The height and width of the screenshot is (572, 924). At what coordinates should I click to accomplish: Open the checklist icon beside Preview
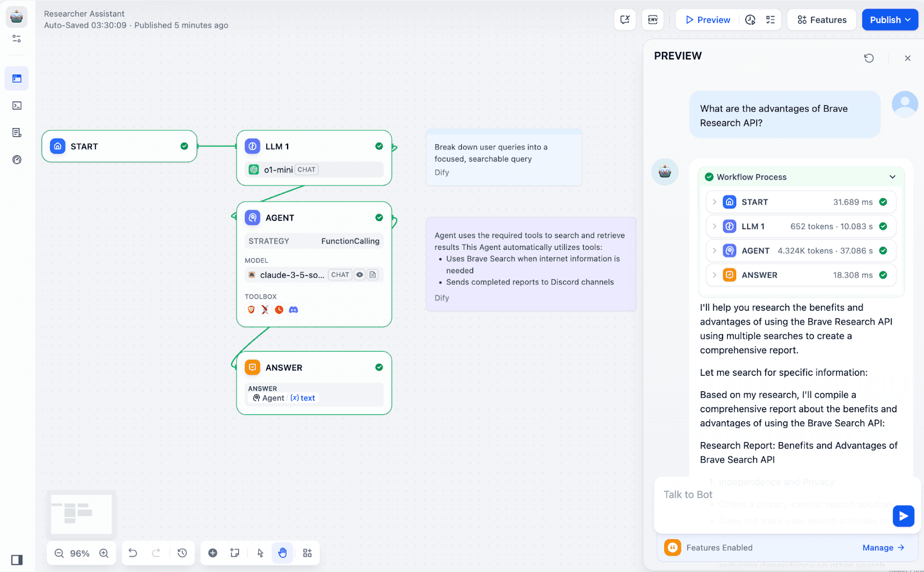tap(770, 20)
